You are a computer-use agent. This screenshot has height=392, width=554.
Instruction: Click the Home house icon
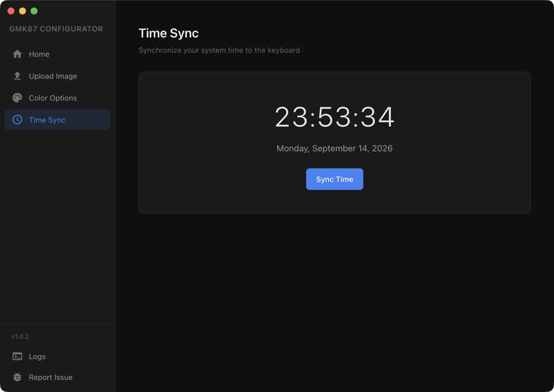[x=17, y=54]
